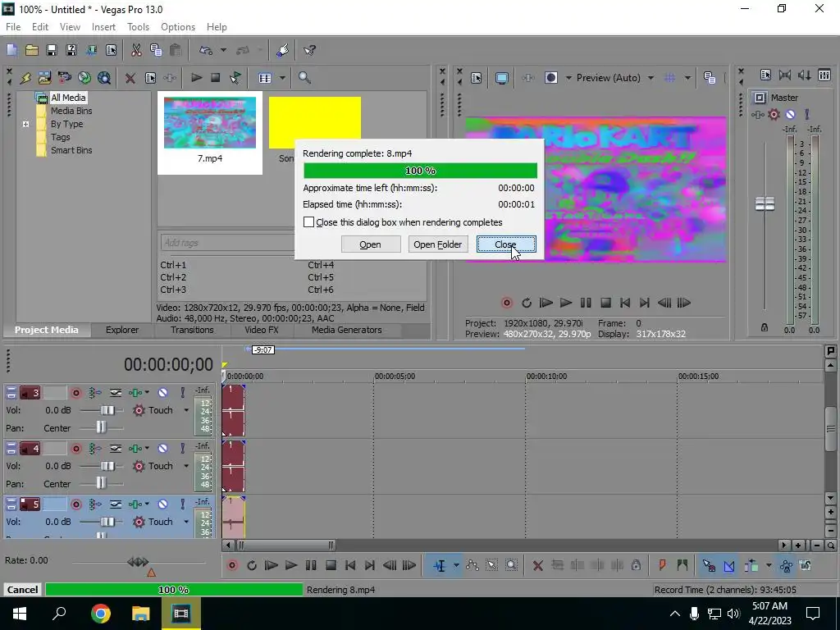Click the Import Media lightning icon
This screenshot has height=630, width=840.
25,78
